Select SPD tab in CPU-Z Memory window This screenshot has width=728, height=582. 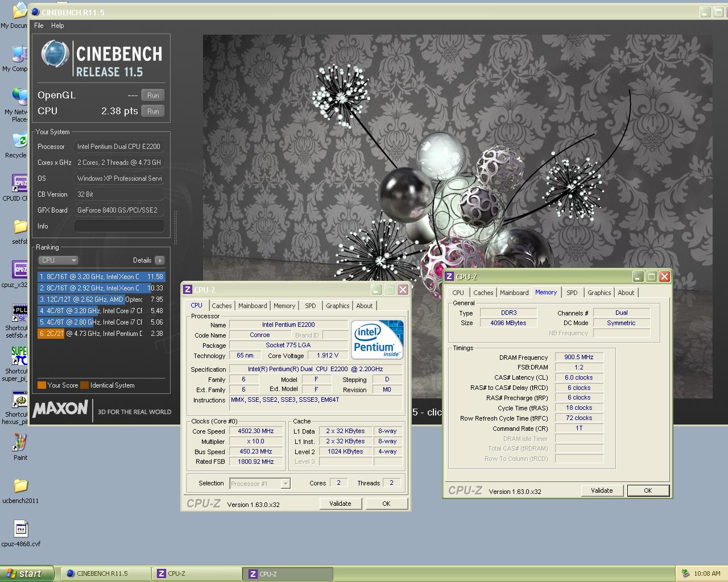tap(572, 293)
